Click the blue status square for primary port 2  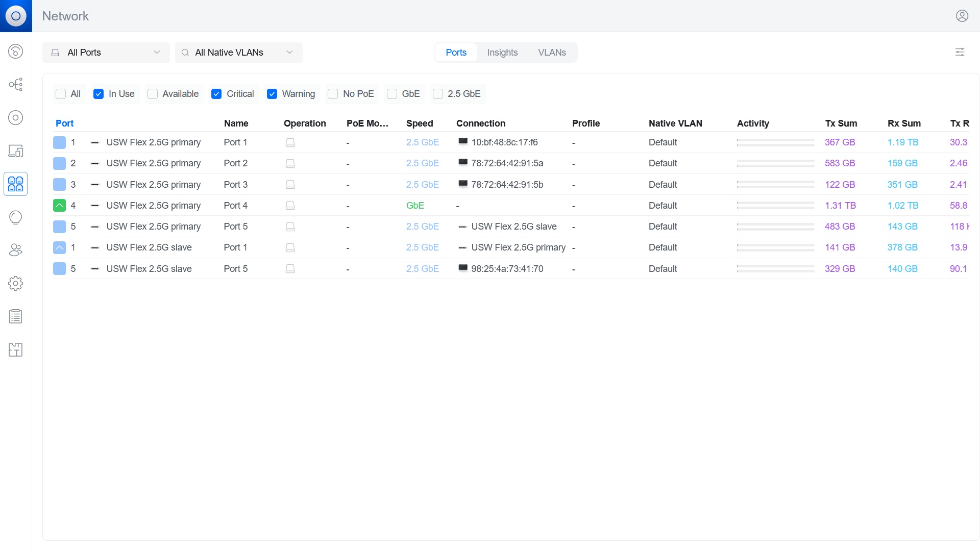[59, 163]
